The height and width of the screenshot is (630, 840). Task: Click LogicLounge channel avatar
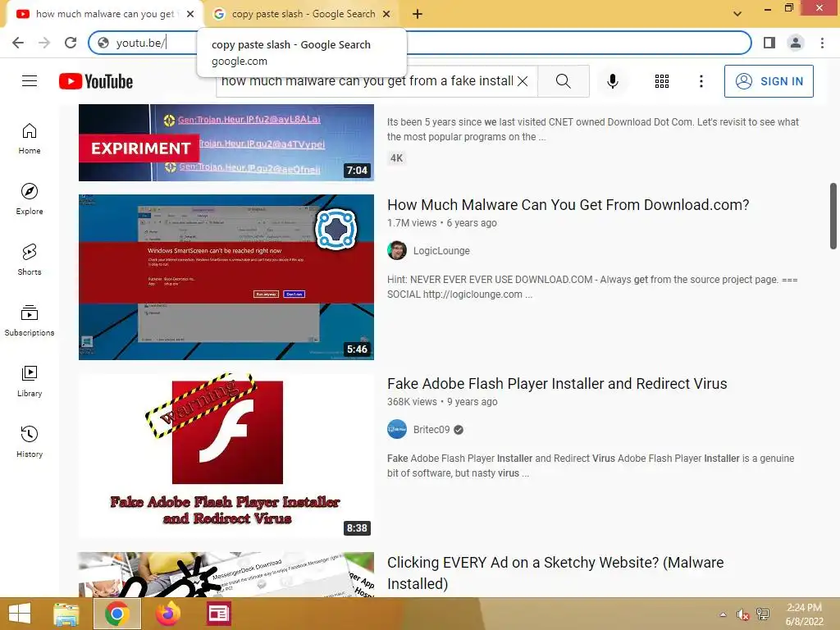[x=397, y=250]
